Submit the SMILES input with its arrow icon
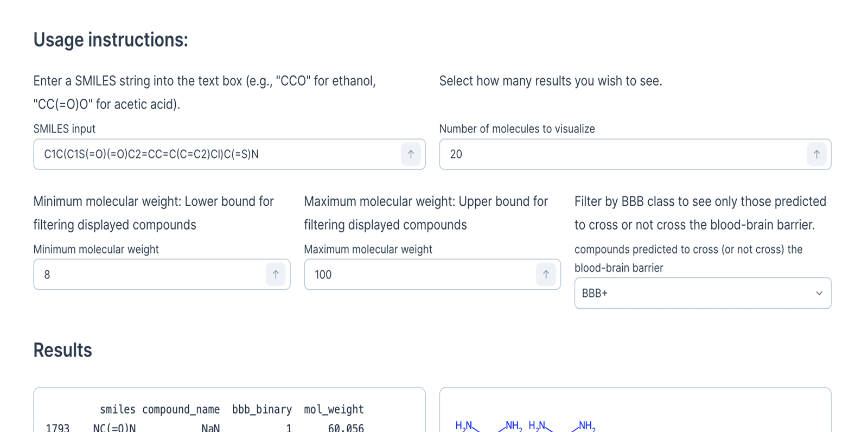 coord(411,154)
